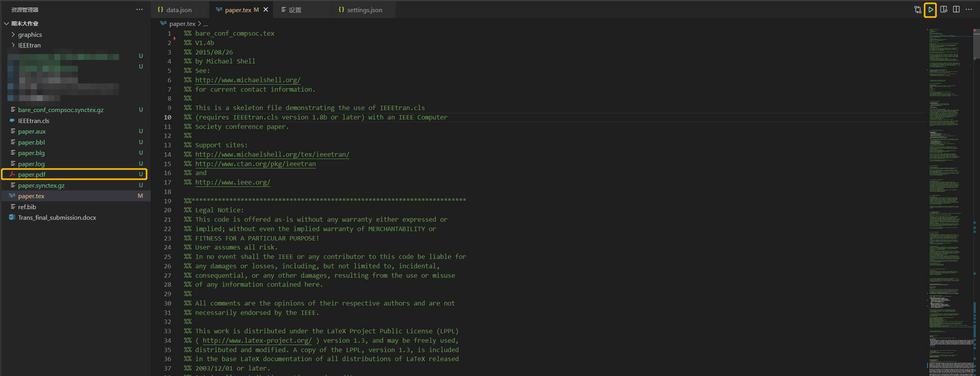The height and width of the screenshot is (376, 980).
Task: Follow the http://www.ieee.org/ link
Action: click(x=232, y=183)
